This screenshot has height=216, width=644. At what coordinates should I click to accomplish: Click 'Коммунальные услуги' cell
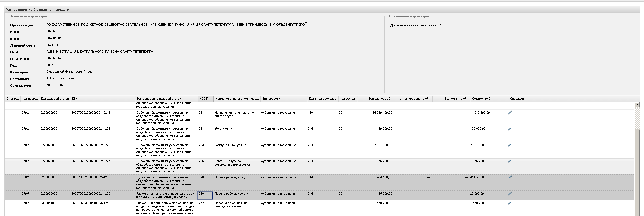click(231, 145)
